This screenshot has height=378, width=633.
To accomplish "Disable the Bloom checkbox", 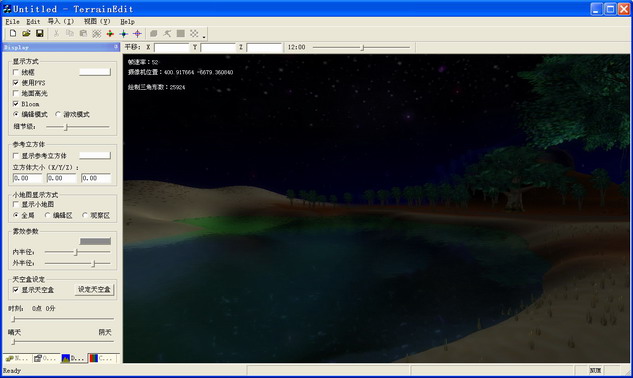I will 16,104.
